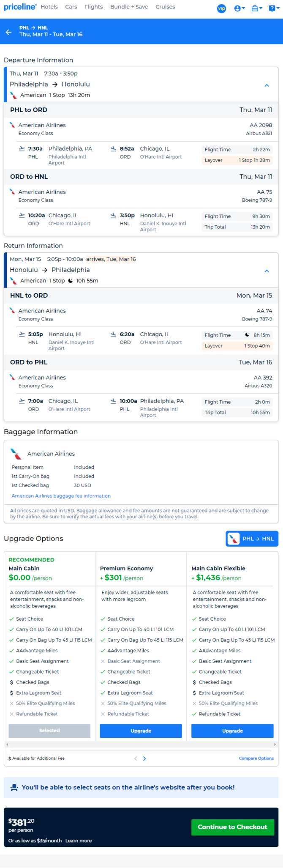Upgrade to Premium Economy

(x=141, y=731)
